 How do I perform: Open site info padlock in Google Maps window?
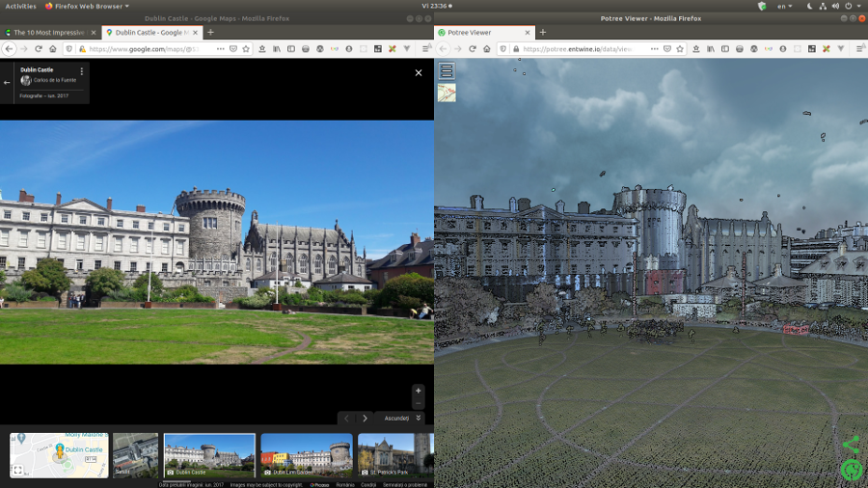point(82,48)
